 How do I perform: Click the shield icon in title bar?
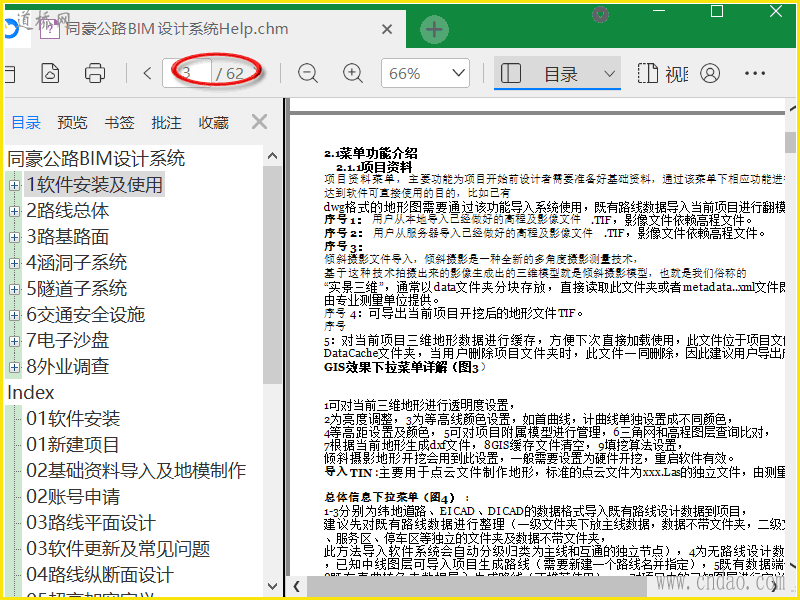point(601,14)
